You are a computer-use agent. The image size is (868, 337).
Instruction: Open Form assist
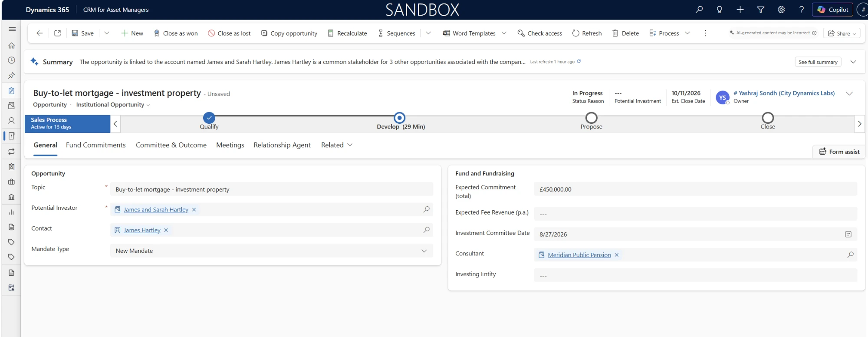(839, 152)
